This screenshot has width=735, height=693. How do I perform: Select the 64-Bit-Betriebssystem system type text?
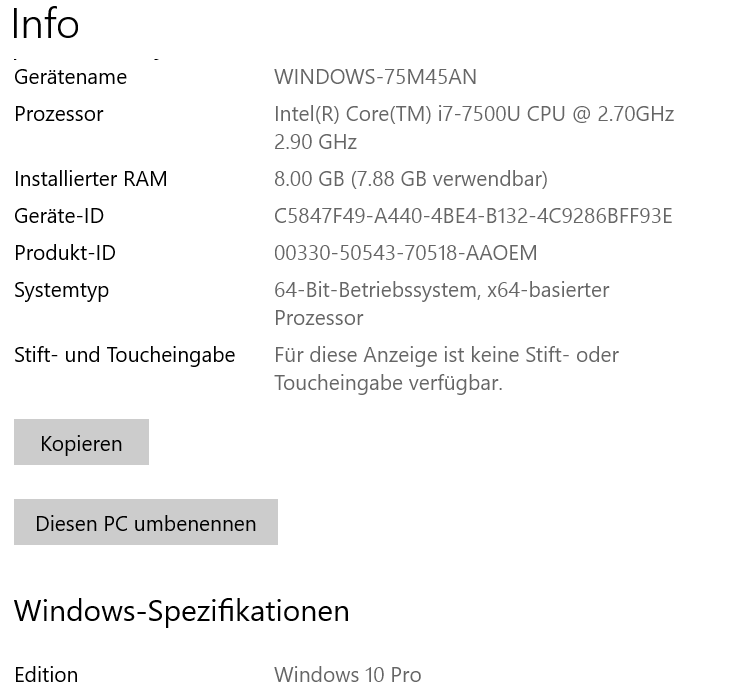(x=441, y=303)
